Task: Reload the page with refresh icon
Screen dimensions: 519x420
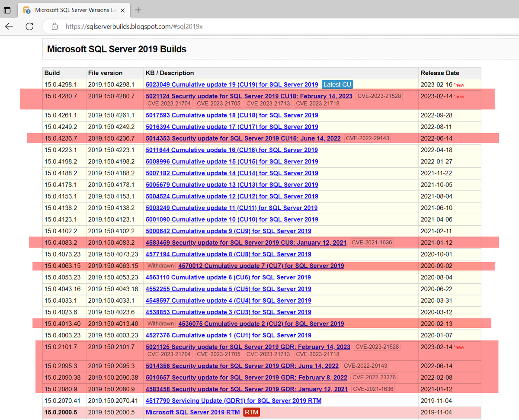Action: pyautogui.click(x=29, y=26)
